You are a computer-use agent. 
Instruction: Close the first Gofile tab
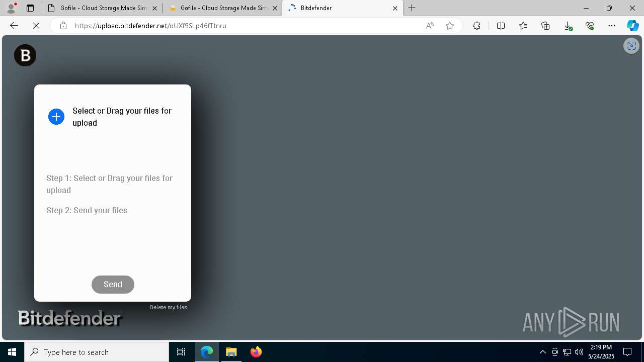154,8
